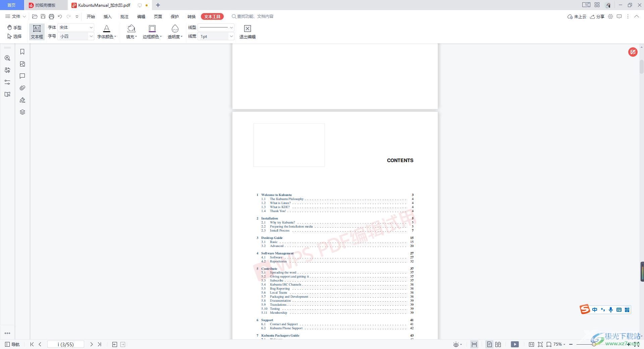Screen dimensions: 644x349
Task: Print the document with the printer icon
Action: 51,16
